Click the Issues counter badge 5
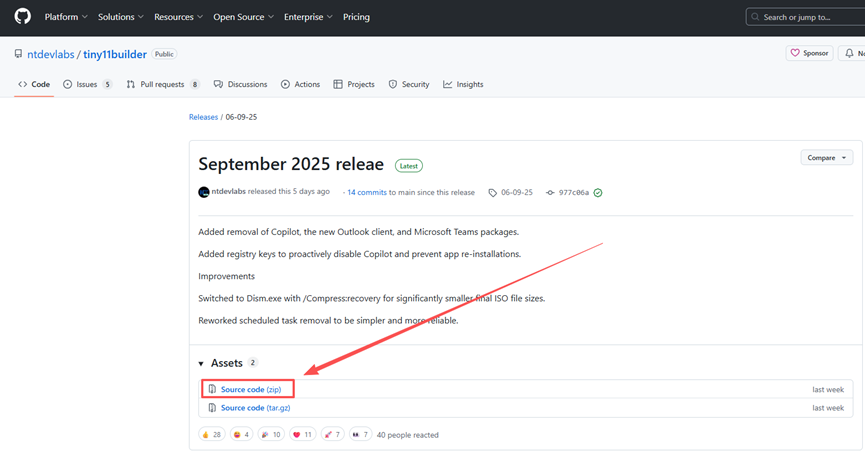 108,84
